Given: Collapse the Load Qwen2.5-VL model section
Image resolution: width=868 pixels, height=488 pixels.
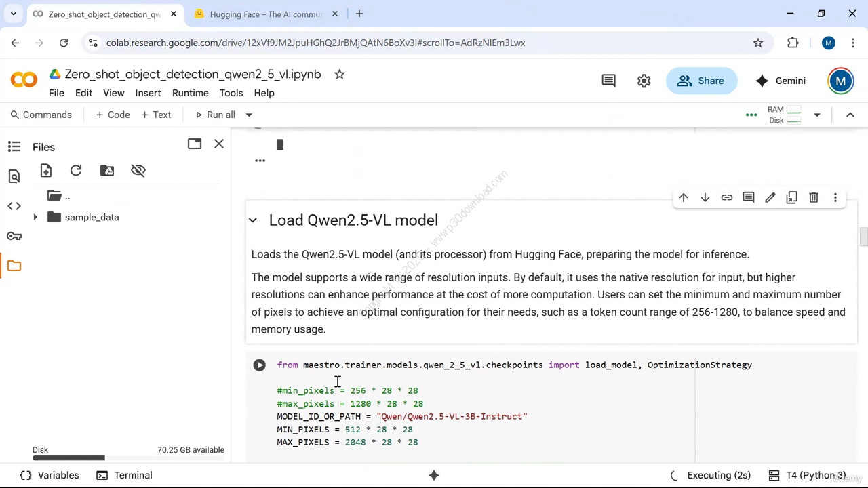Looking at the screenshot, I should 253,220.
